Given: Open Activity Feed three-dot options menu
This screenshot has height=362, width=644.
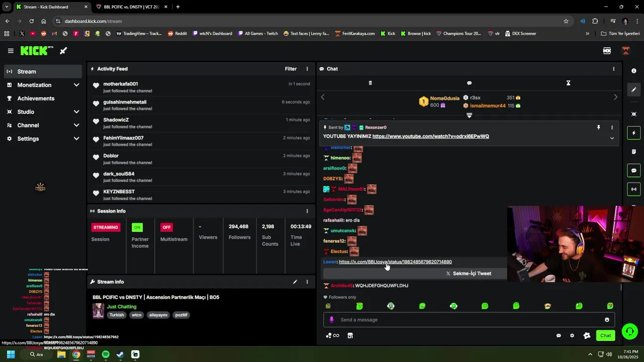Looking at the screenshot, I should 307,69.
